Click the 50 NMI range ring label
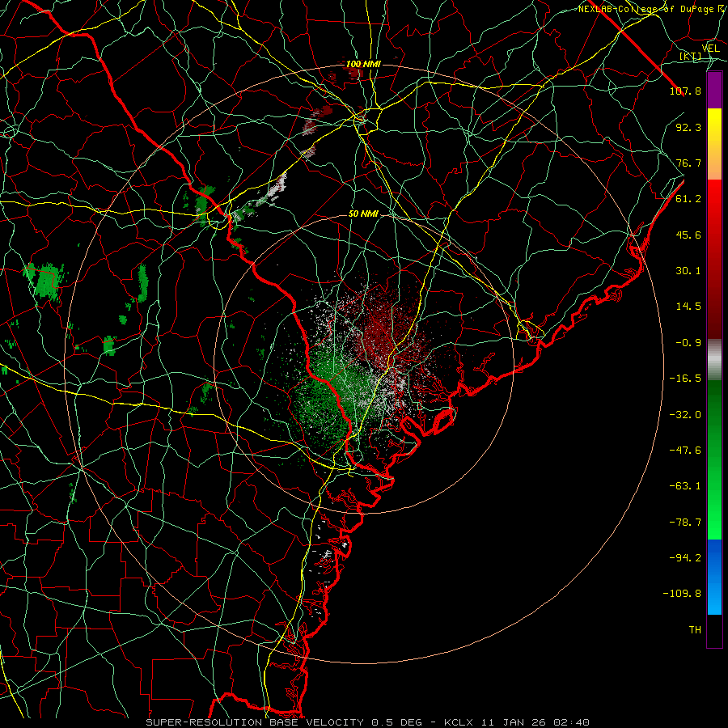 coord(363,214)
